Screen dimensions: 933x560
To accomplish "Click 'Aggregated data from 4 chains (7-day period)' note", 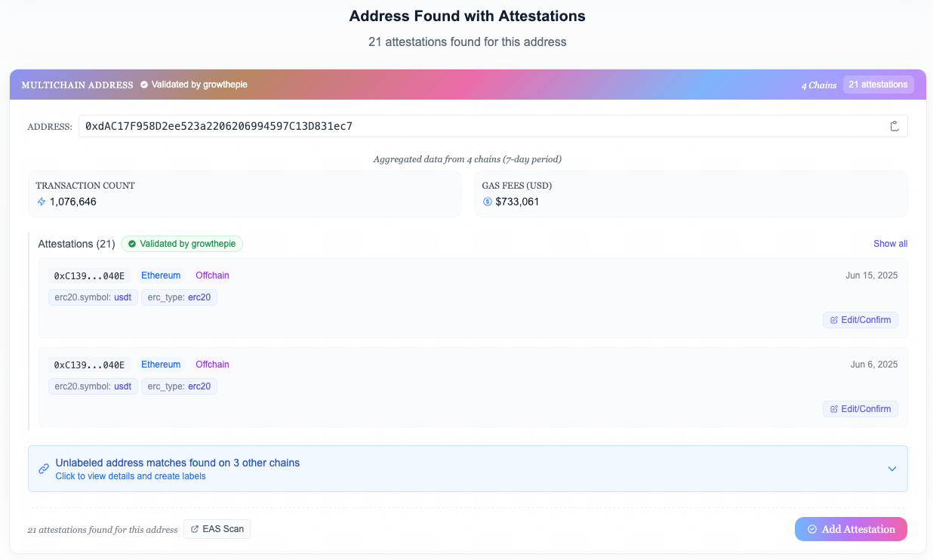I will tap(467, 159).
